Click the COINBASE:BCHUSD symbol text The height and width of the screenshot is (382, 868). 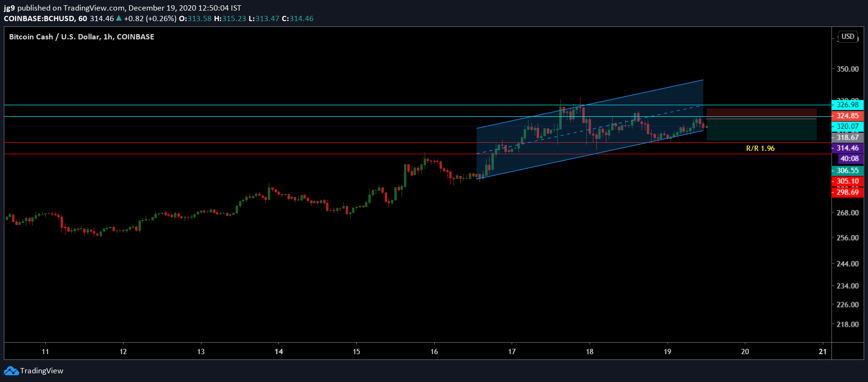39,19
